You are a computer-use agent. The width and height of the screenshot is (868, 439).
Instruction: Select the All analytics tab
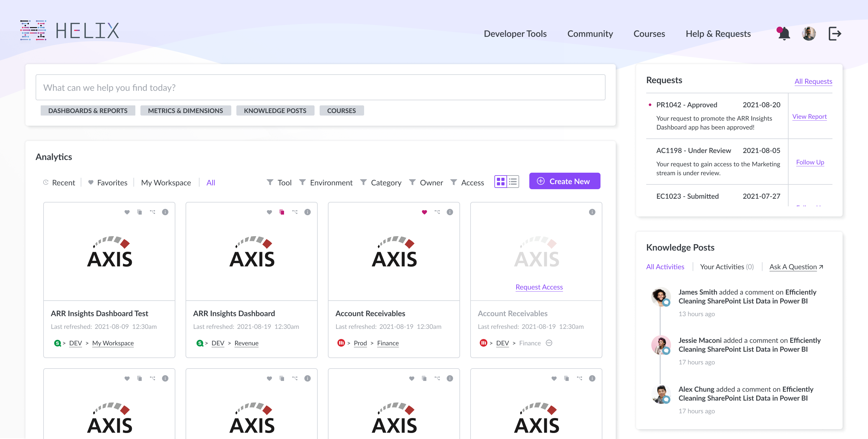pos(211,183)
